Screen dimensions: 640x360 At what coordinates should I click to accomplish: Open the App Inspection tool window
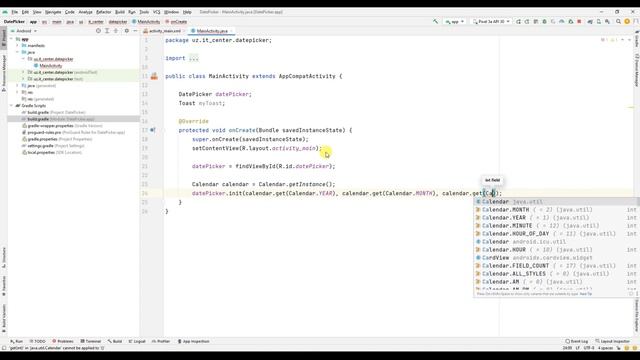click(193, 341)
